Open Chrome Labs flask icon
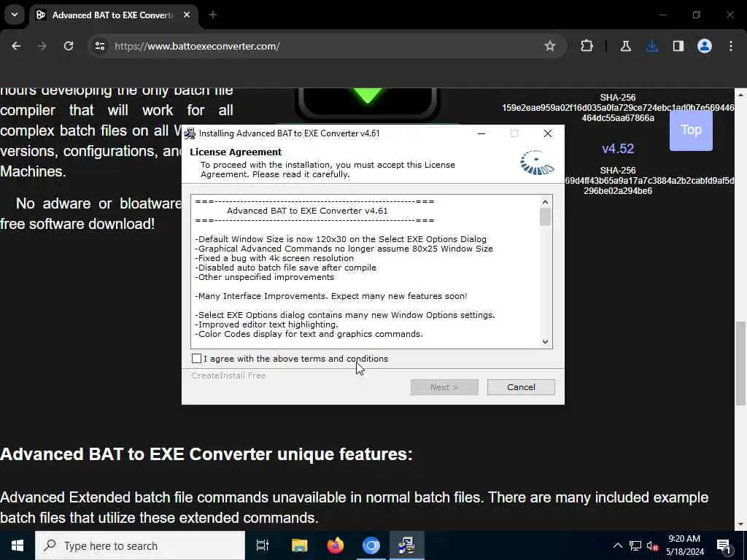This screenshot has height=560, width=747. 625,46
